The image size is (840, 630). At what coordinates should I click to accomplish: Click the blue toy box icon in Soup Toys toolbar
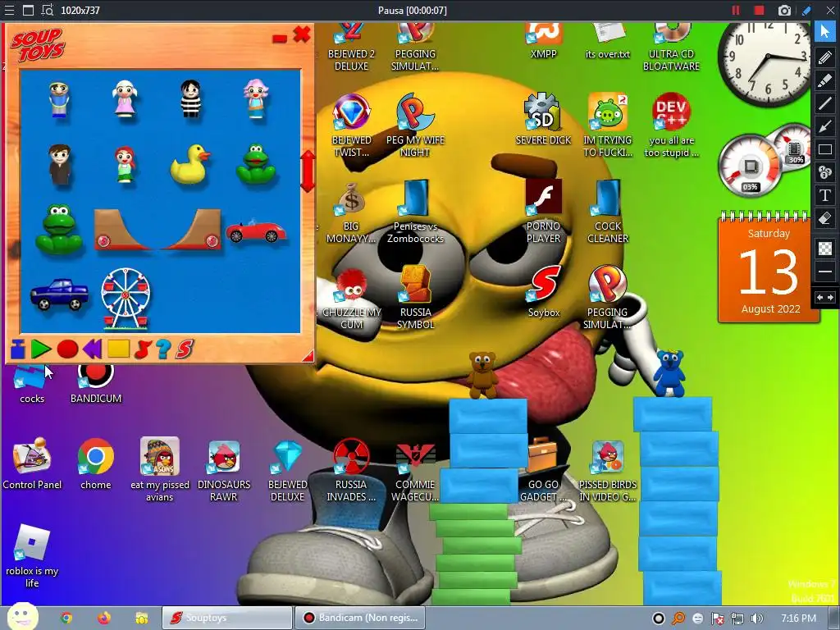click(x=18, y=349)
